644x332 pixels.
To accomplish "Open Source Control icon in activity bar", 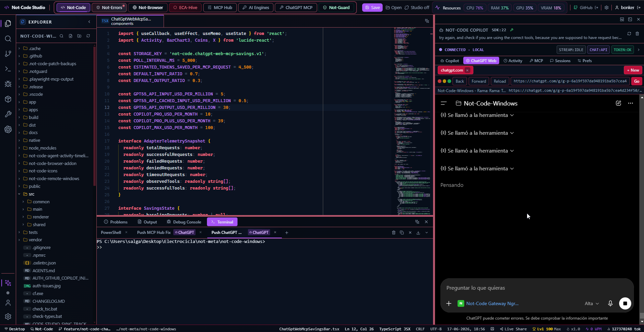I will point(8,54).
